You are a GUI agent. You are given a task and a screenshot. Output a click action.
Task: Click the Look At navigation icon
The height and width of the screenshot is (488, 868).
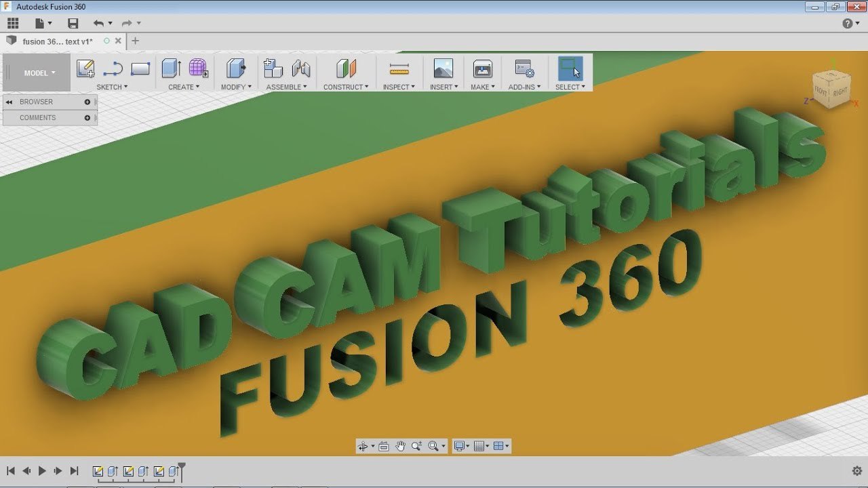tap(384, 446)
